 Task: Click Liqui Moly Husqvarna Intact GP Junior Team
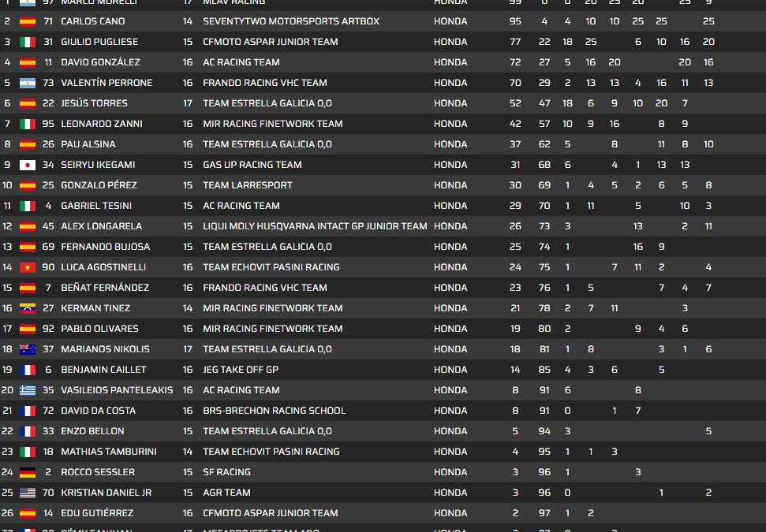pyautogui.click(x=315, y=226)
